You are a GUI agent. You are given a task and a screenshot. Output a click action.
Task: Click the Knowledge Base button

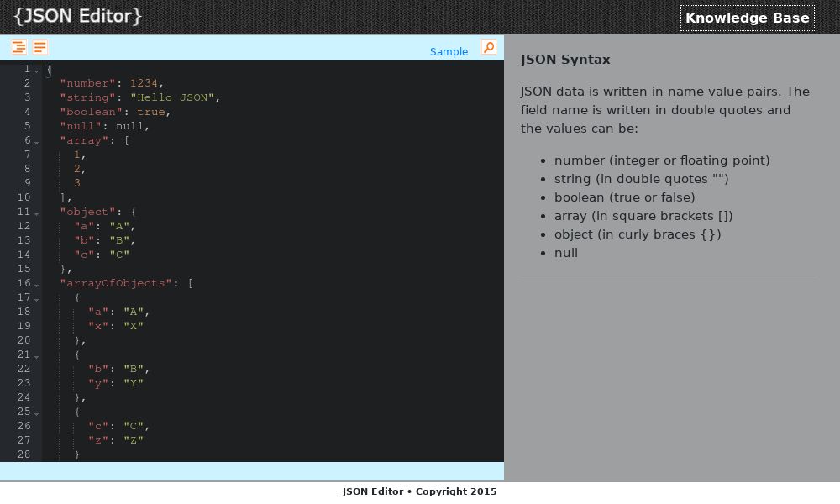(x=747, y=18)
